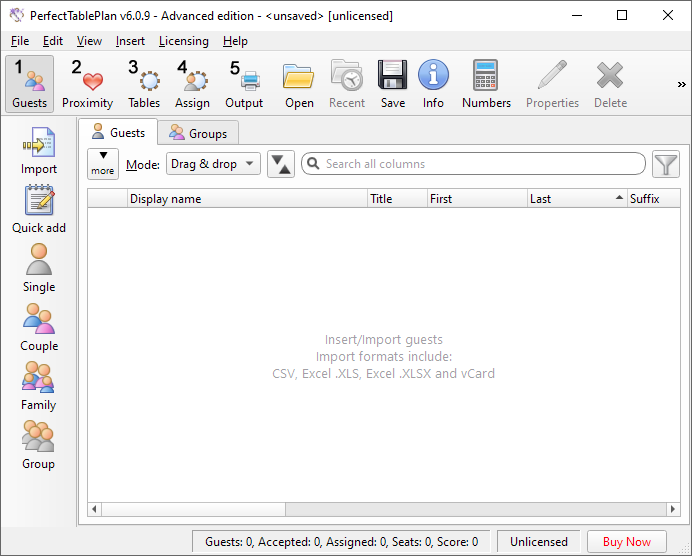Click the Search all columns field

coord(473,164)
